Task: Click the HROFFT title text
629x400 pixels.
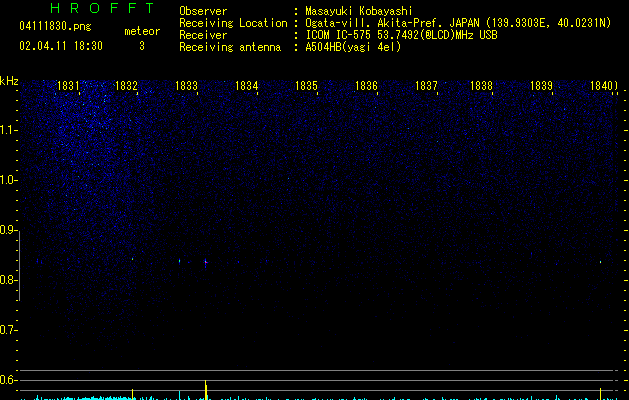Action: point(102,8)
